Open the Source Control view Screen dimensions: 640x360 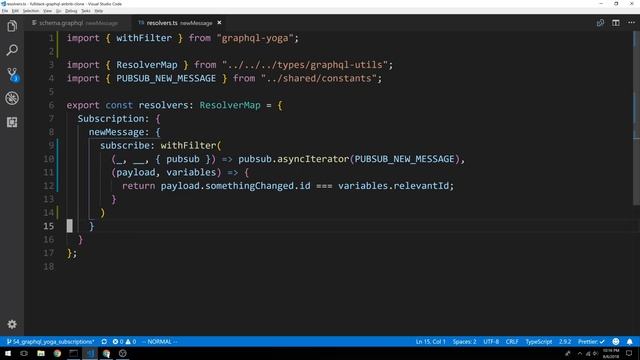pos(12,74)
